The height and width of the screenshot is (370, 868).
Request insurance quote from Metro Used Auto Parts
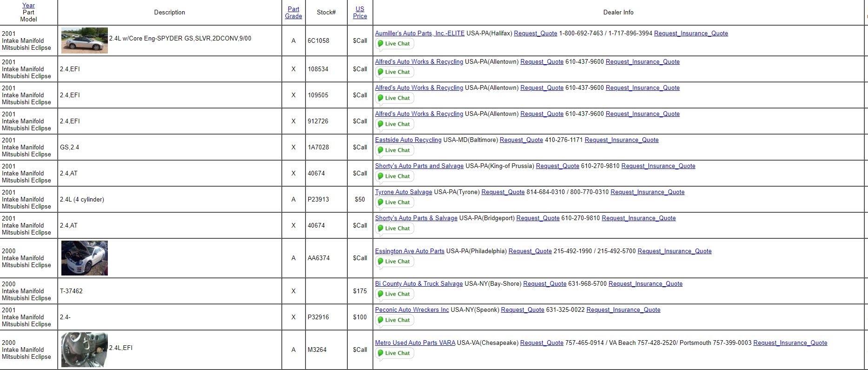(790, 343)
